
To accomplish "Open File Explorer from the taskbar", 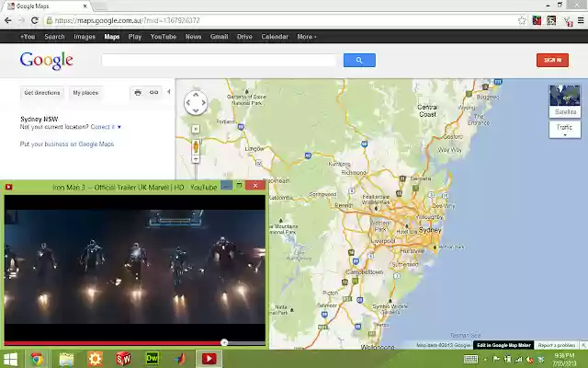I will tap(66, 360).
